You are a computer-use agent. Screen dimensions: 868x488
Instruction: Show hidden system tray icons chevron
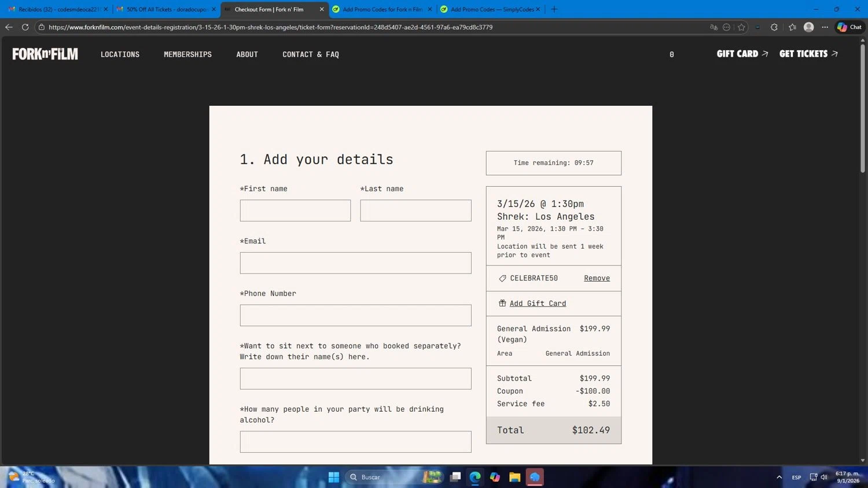pyautogui.click(x=779, y=477)
